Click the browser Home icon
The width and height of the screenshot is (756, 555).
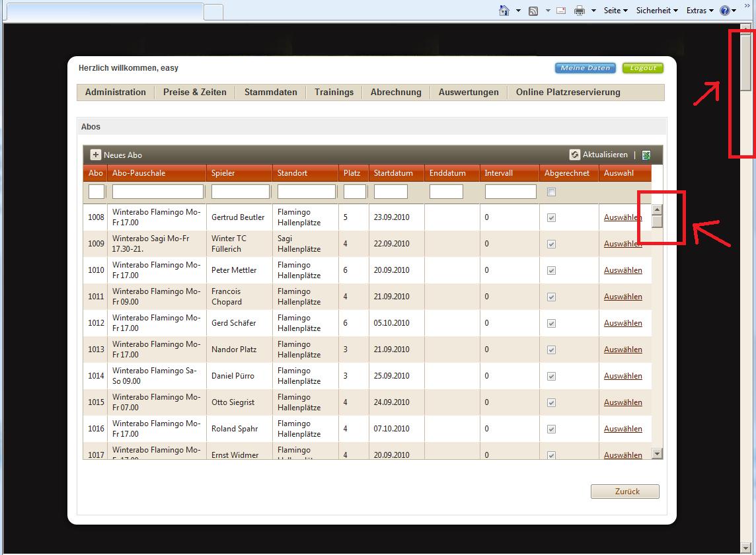click(x=504, y=11)
